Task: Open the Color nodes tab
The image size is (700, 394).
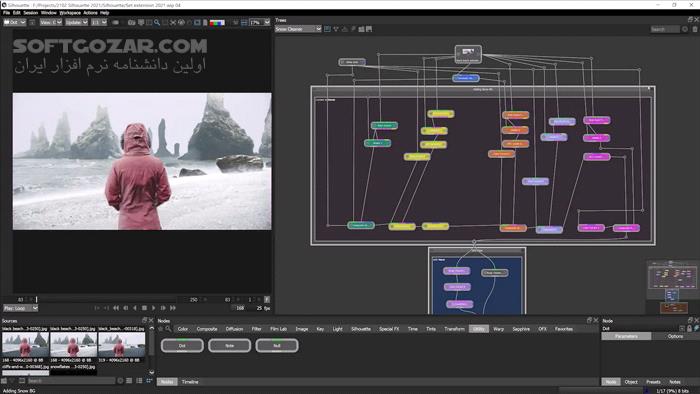Action: tap(183, 329)
